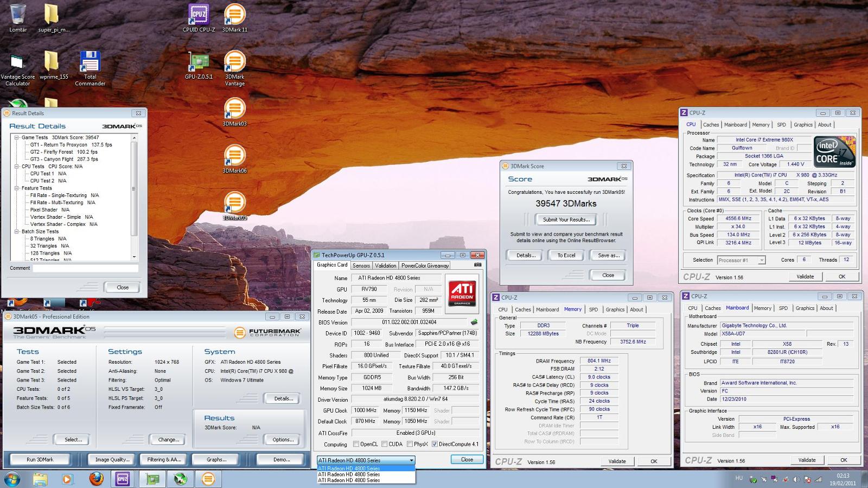Viewport: 868px width, 488px height.
Task: Click Change button under Settings
Action: pyautogui.click(x=168, y=440)
